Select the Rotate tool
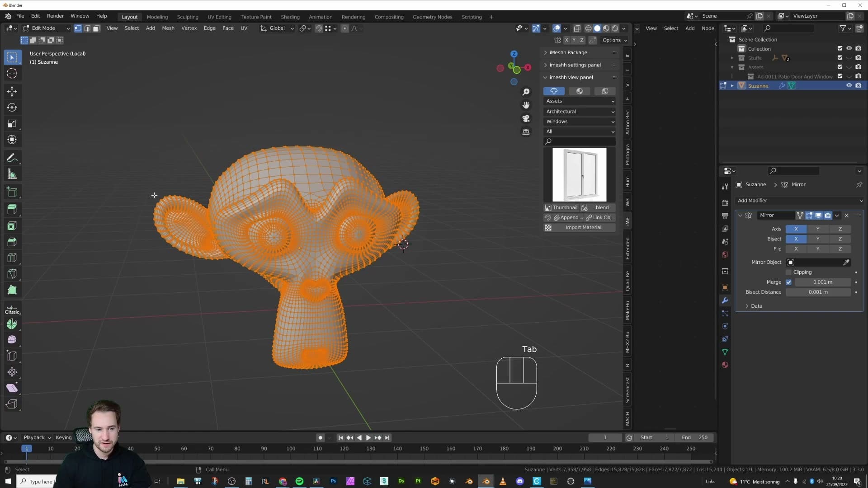The image size is (868, 488). 12,108
